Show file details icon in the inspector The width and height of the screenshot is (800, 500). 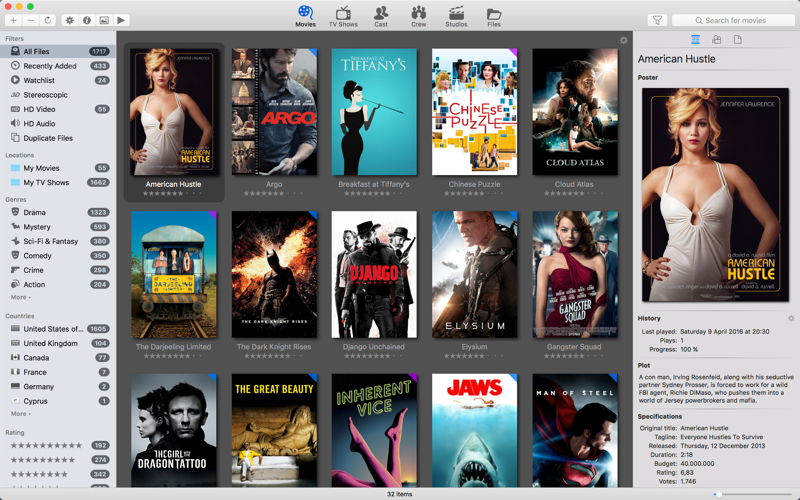738,40
